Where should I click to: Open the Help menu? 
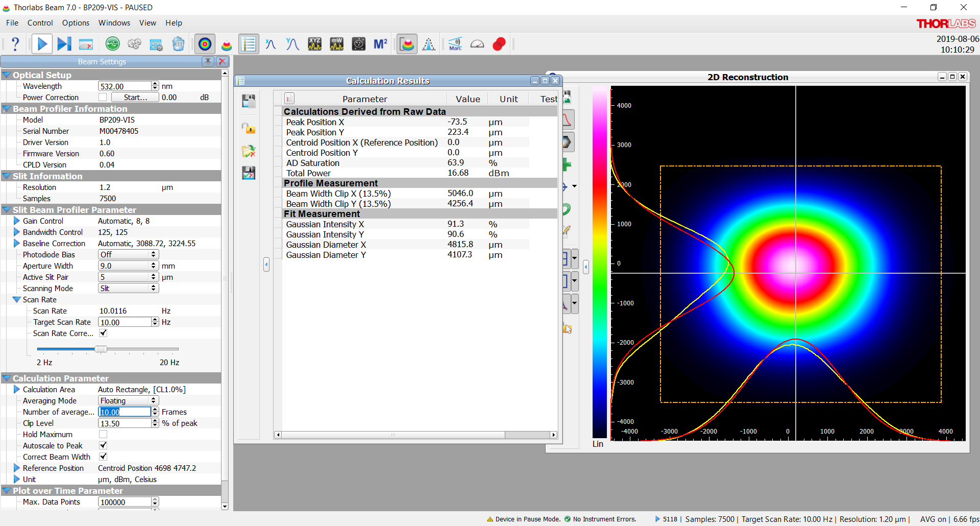click(x=174, y=23)
